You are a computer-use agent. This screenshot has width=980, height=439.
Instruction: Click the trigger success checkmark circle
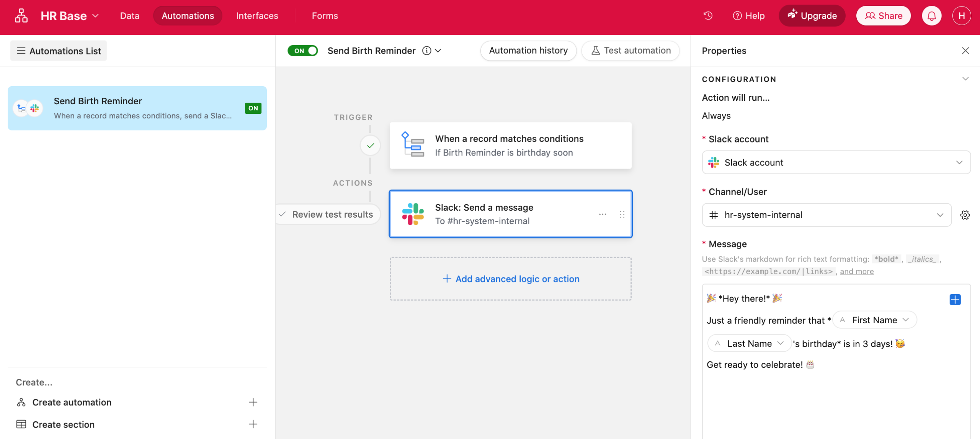(370, 146)
